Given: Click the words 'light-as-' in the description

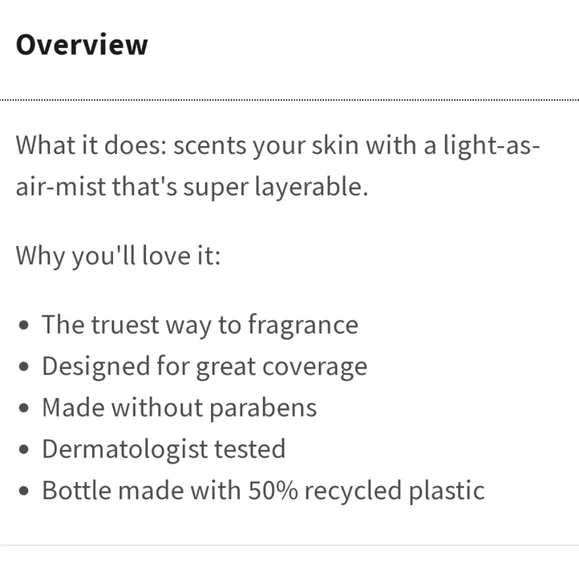Looking at the screenshot, I should pyautogui.click(x=492, y=146).
